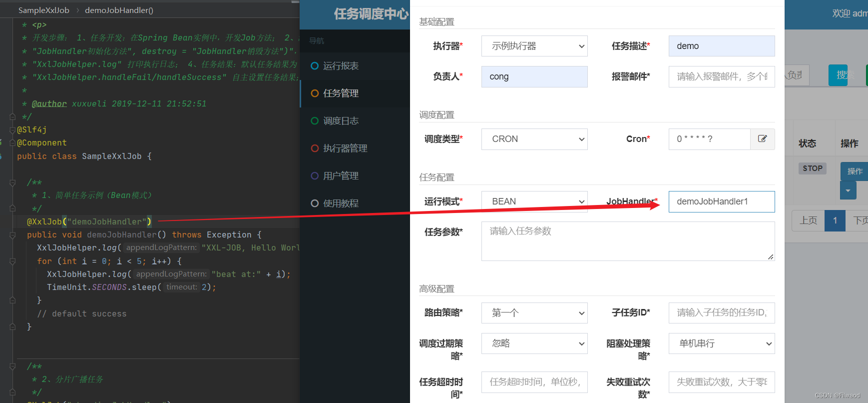Click the 执行器管理 circle icon

[x=315, y=148]
